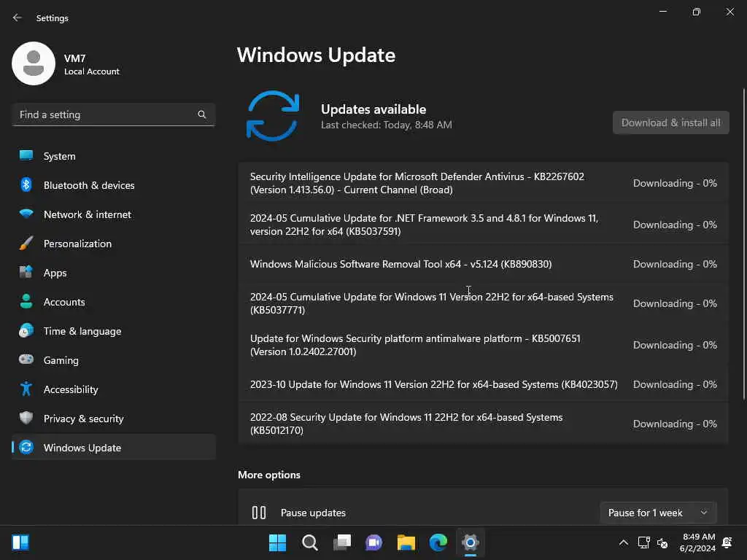747x560 pixels.
Task: Click the Personalization paintbrush icon
Action: (x=26, y=244)
